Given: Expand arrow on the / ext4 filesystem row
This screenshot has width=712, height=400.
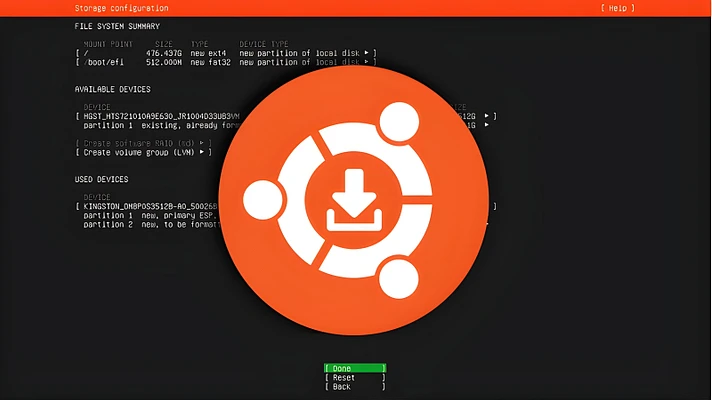Looking at the screenshot, I should click(366, 53).
